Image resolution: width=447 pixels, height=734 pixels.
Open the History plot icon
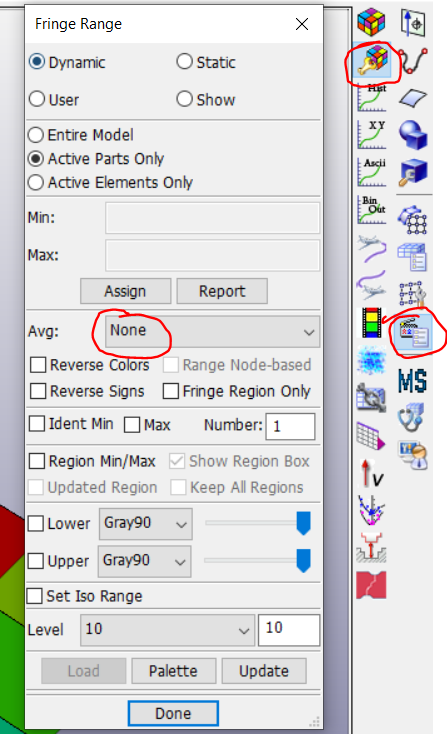tap(372, 98)
